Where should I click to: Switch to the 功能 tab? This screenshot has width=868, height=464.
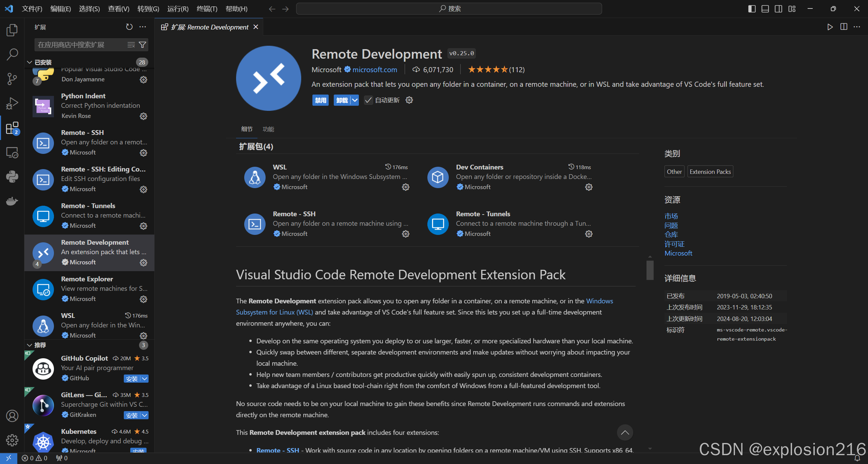coord(268,129)
